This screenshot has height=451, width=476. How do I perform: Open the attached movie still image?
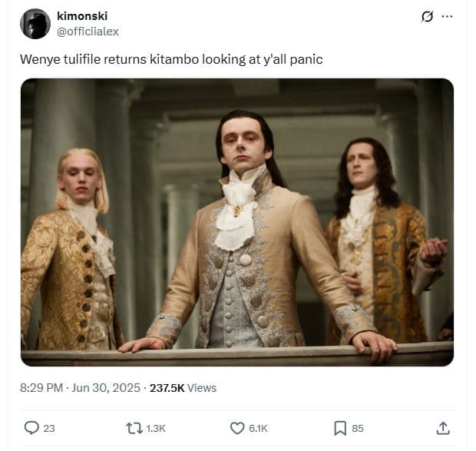[x=237, y=222]
